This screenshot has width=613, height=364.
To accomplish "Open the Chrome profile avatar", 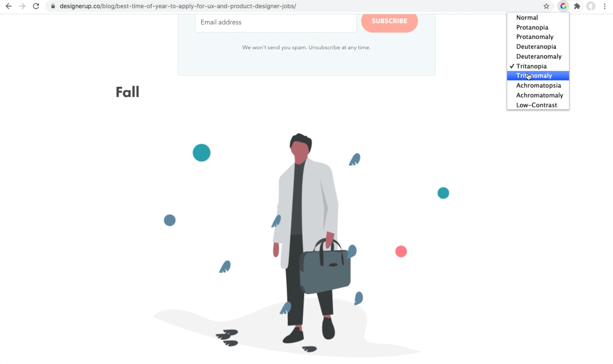I will pos(591,6).
